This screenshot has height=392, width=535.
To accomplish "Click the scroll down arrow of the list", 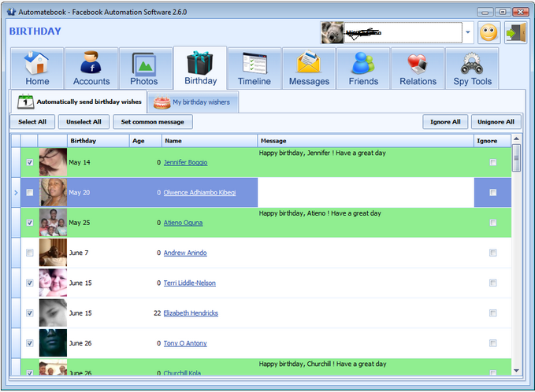I will tap(516, 371).
